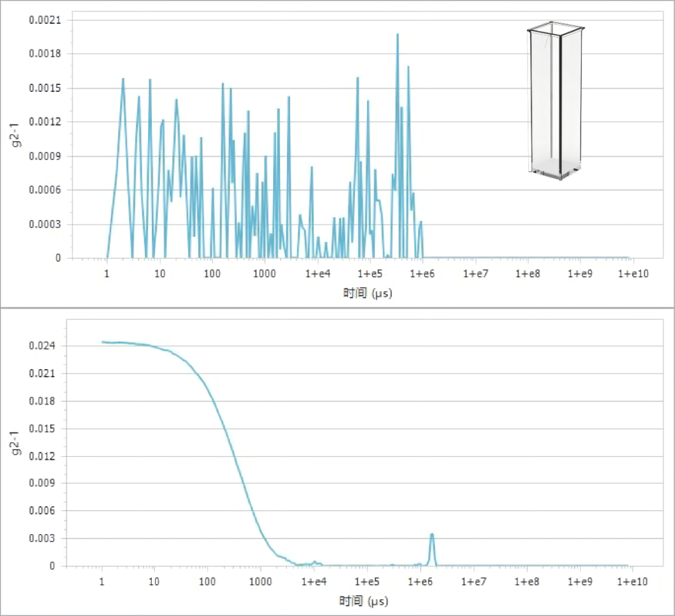Click the 时间 (μs) axis title under the bottom chart
Screen dimensions: 675x616
tap(364, 601)
